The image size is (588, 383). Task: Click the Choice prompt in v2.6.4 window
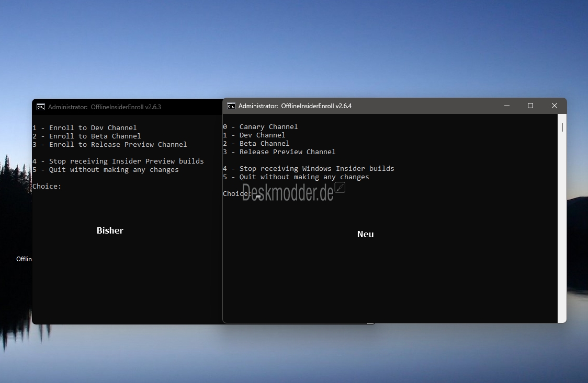coord(236,193)
